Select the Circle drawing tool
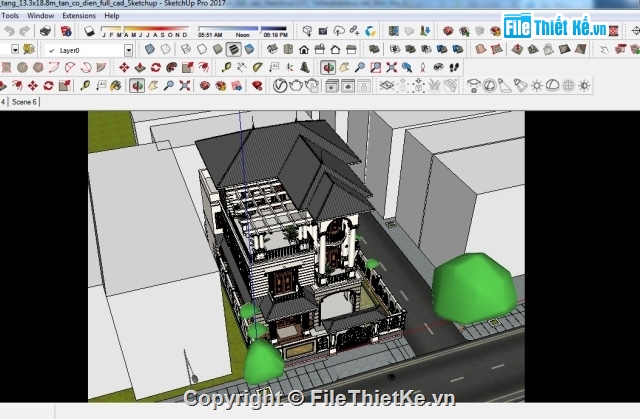 click(x=22, y=67)
